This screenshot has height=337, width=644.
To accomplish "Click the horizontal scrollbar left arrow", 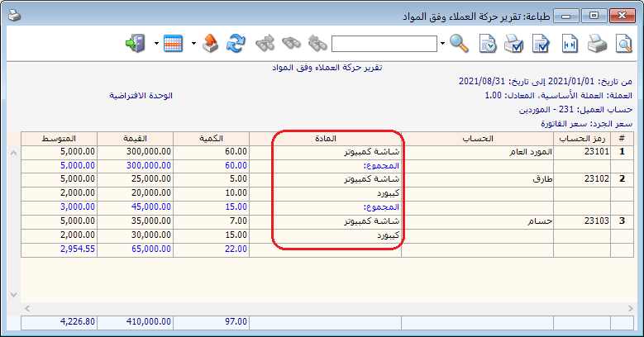I will [27, 308].
